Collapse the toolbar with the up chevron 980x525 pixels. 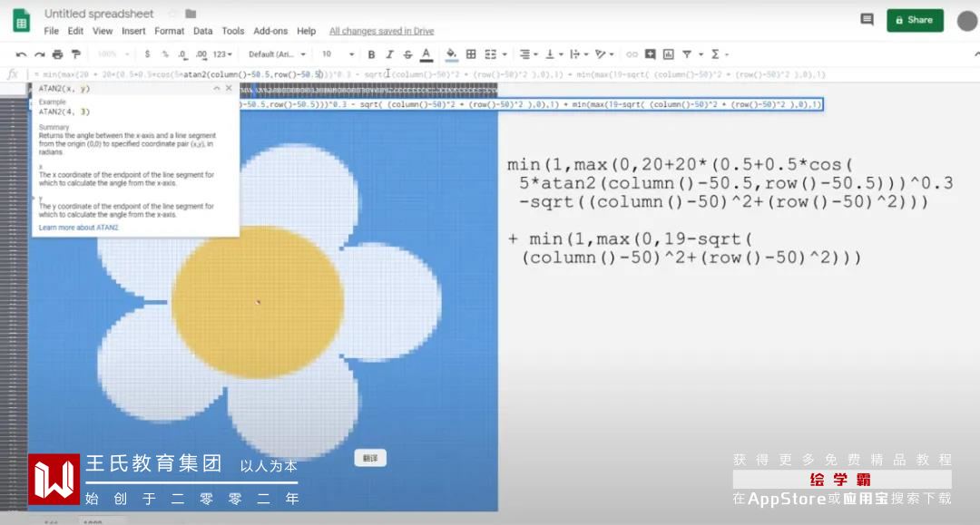(976, 55)
